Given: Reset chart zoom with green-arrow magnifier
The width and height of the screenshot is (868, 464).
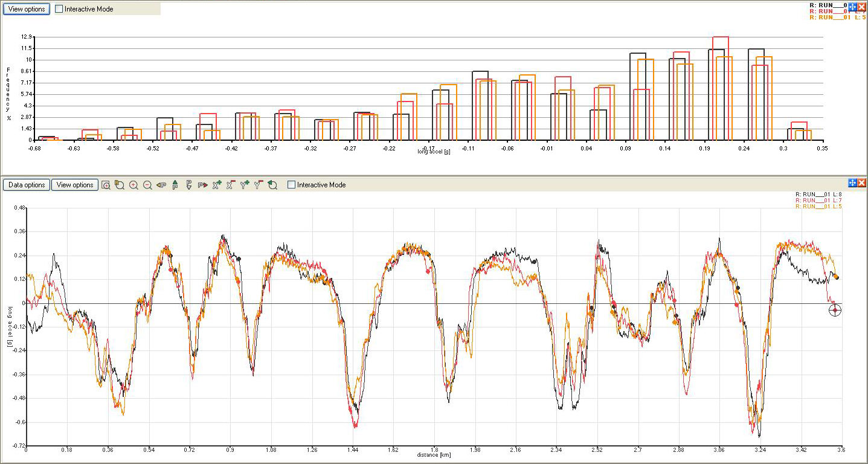Looking at the screenshot, I should [x=272, y=185].
